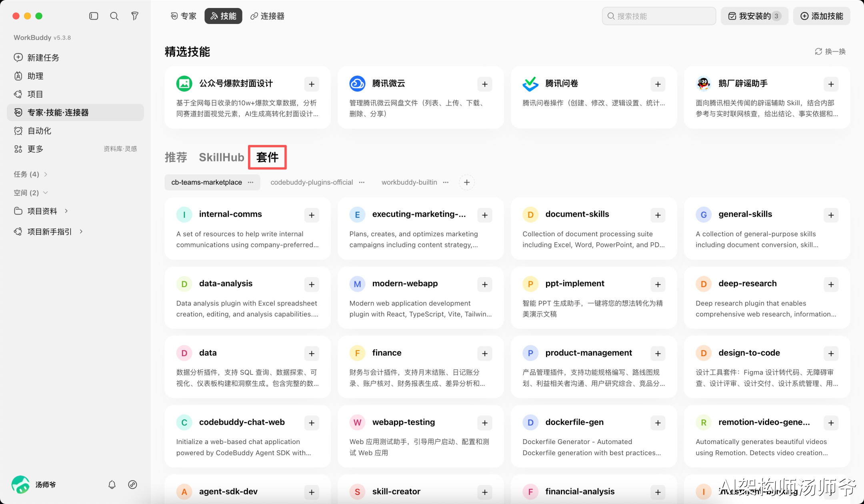
Task: Click the filter funnel icon in sidebar
Action: [135, 16]
